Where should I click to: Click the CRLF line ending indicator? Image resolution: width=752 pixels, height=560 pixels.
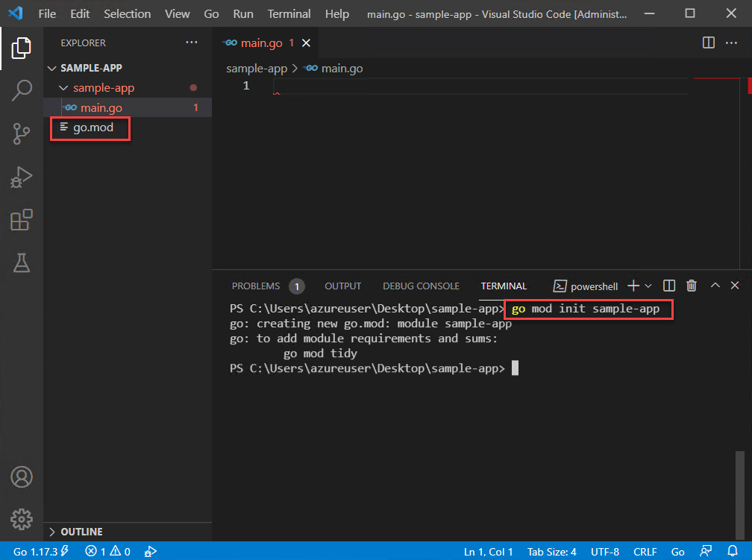(x=645, y=552)
